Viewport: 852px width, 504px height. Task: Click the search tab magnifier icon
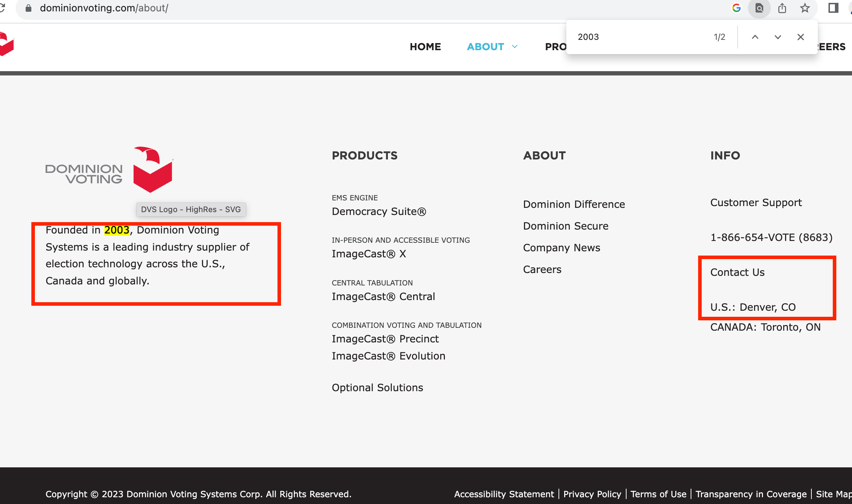click(x=759, y=8)
